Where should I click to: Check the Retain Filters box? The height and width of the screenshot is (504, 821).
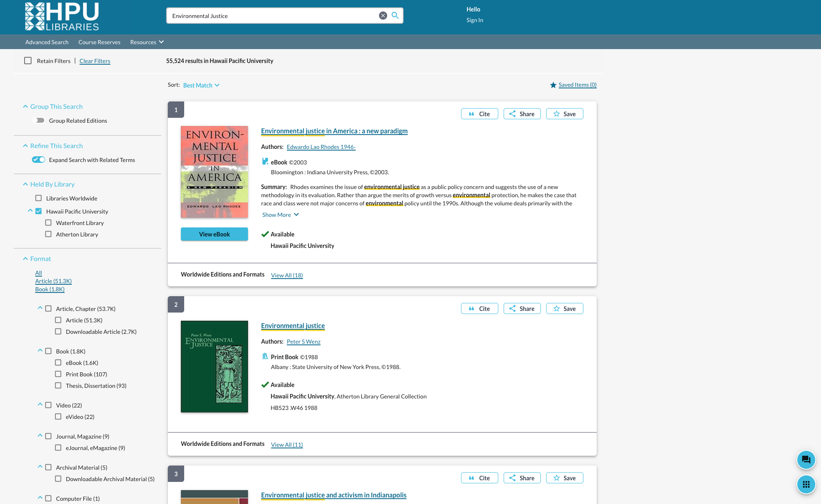click(28, 61)
